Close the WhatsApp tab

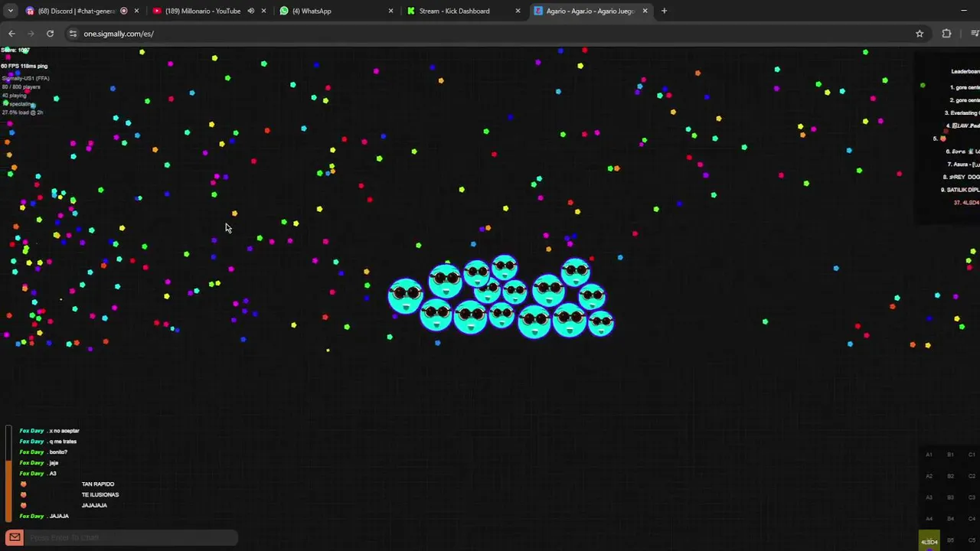(x=390, y=11)
